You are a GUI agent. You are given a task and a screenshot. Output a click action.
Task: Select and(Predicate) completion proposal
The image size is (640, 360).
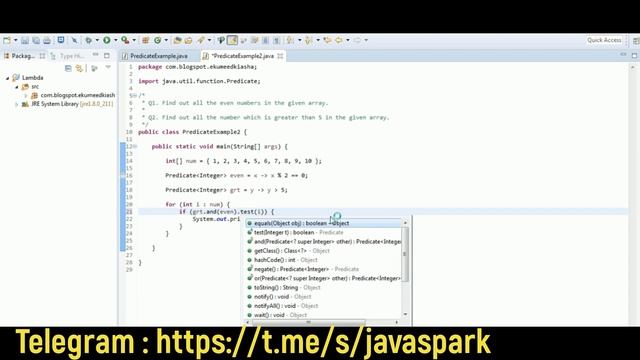point(324,242)
